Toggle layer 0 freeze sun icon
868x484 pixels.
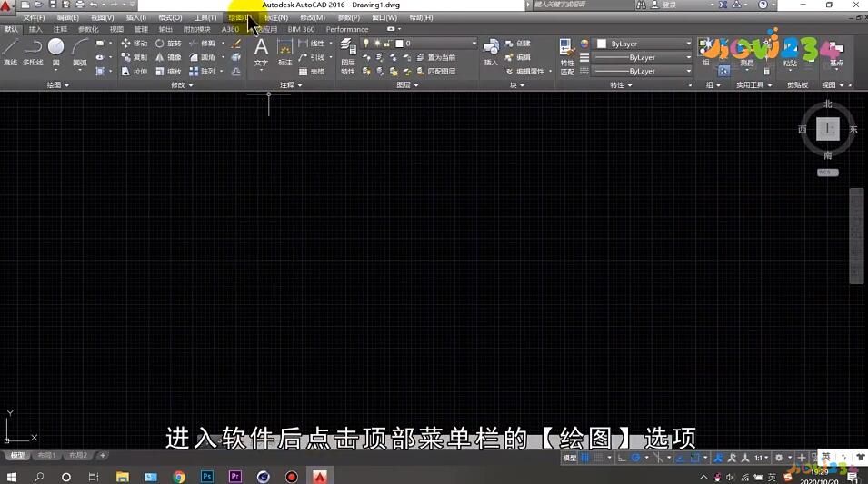[x=377, y=44]
